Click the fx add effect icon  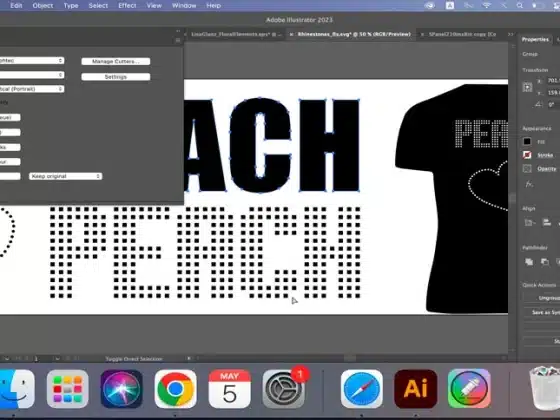click(529, 184)
